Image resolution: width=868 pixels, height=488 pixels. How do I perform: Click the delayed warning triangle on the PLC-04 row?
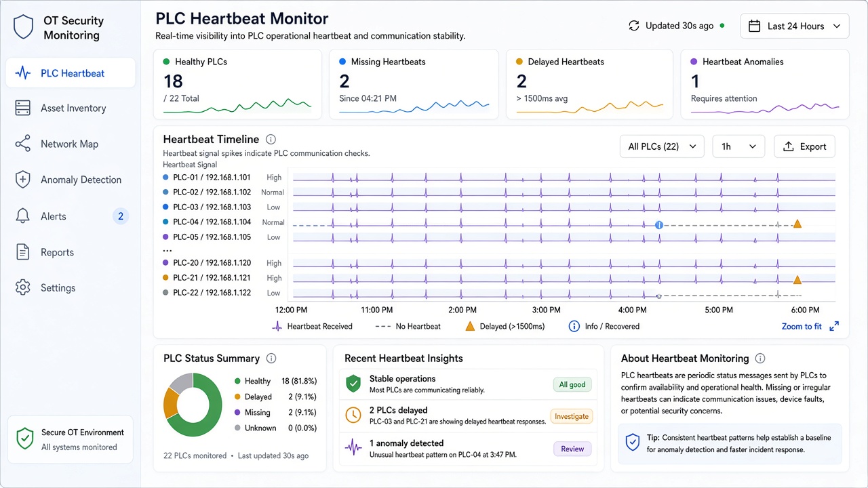tap(797, 224)
